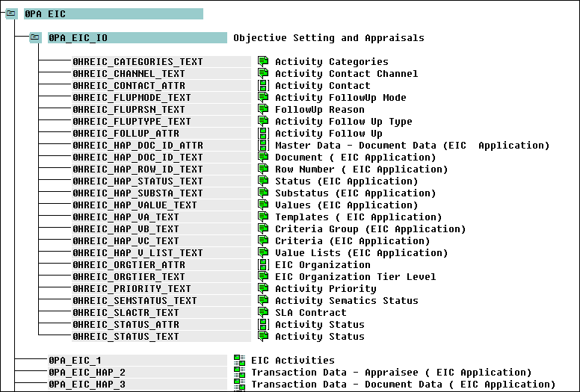The image size is (580, 392).
Task: Select the 0PA_EIC_1 datasource node
Action: [75, 361]
